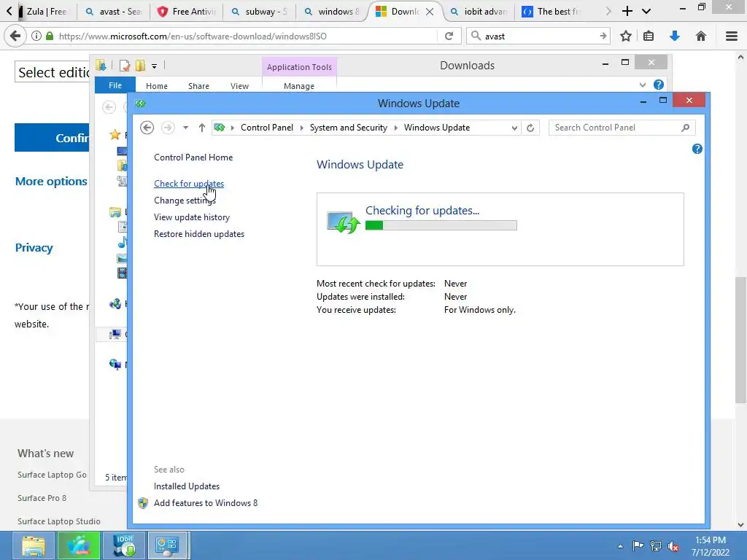Expand the Downloads ribbon chevron
The image size is (747, 560).
point(643,85)
